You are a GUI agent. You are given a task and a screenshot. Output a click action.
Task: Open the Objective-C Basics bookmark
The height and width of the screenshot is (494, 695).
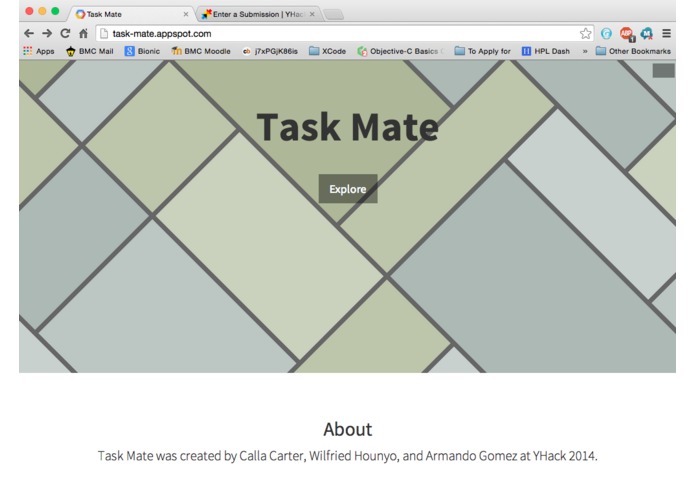coord(400,51)
